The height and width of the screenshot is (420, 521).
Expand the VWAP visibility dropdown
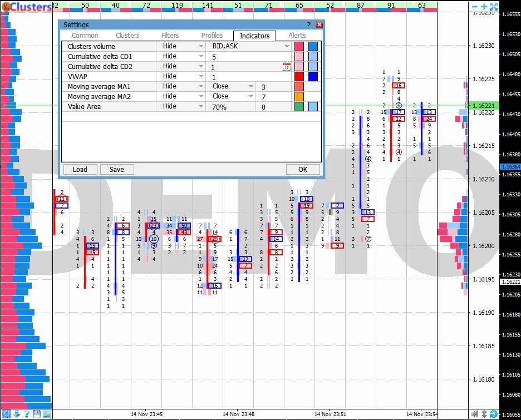[x=181, y=76]
